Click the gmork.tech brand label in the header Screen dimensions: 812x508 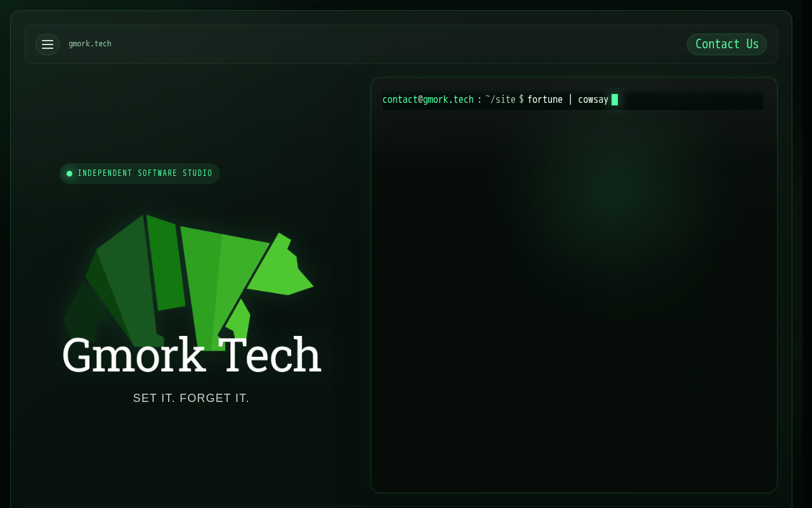90,44
